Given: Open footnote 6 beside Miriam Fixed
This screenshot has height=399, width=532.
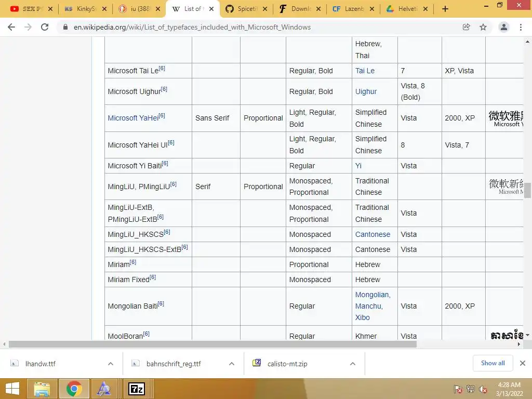Looking at the screenshot, I should point(153,277).
